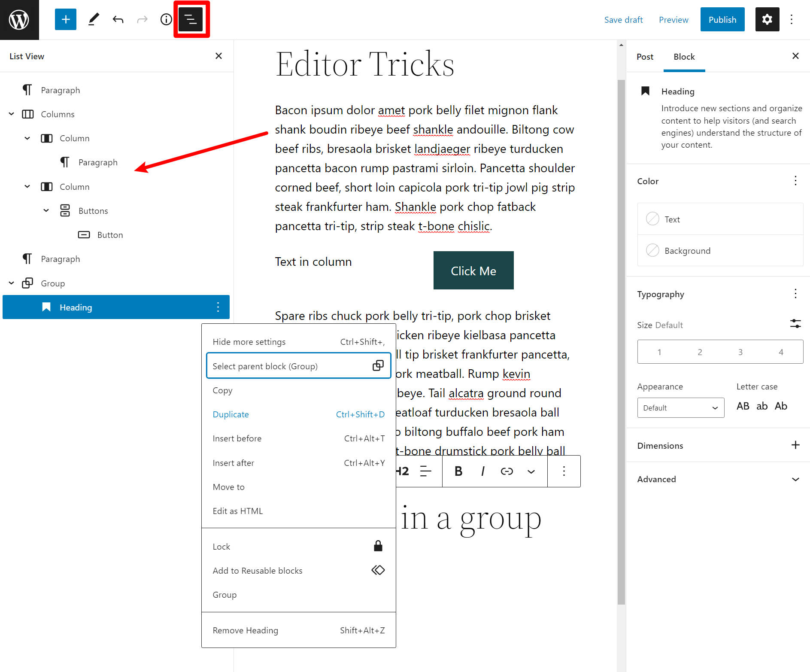Image resolution: width=810 pixels, height=672 pixels.
Task: Click the Save draft link
Action: pyautogui.click(x=623, y=20)
